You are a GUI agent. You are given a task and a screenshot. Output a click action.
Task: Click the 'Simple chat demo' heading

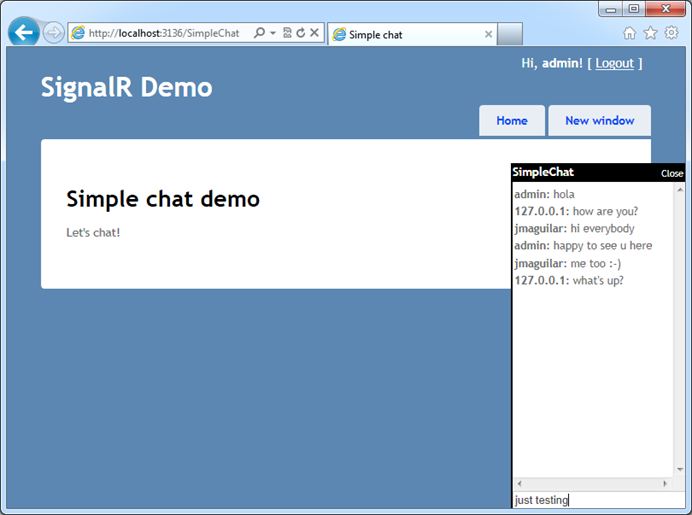point(163,199)
